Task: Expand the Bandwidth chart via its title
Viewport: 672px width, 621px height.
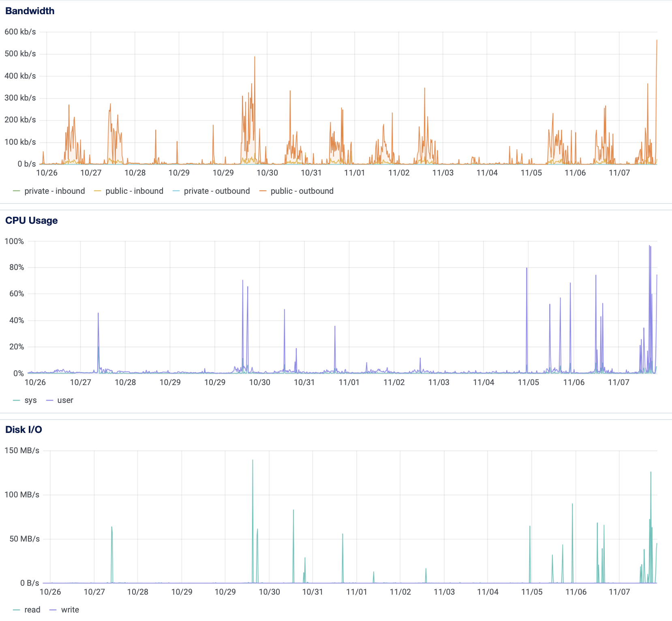Action: (x=29, y=11)
